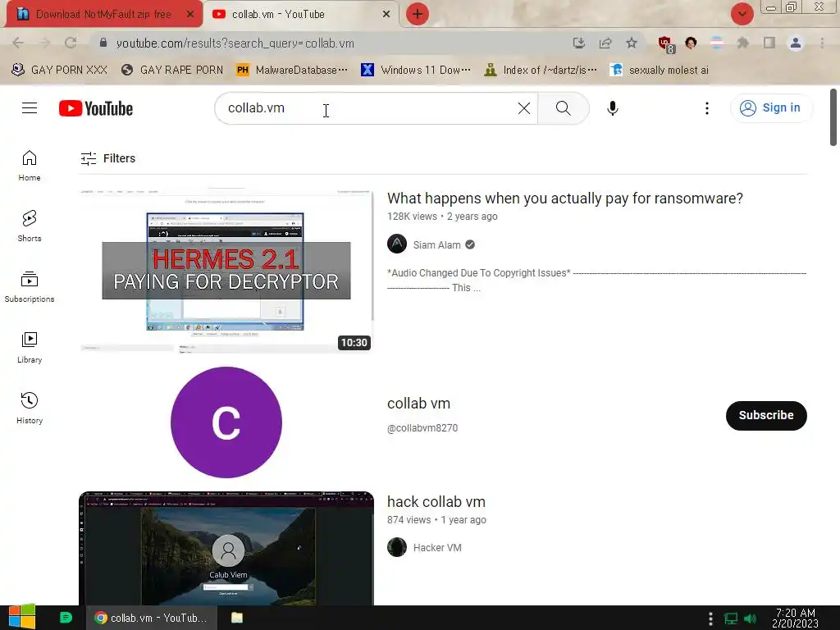Open Siam Alam channel name link
This screenshot has height=630, width=840.
(x=436, y=244)
